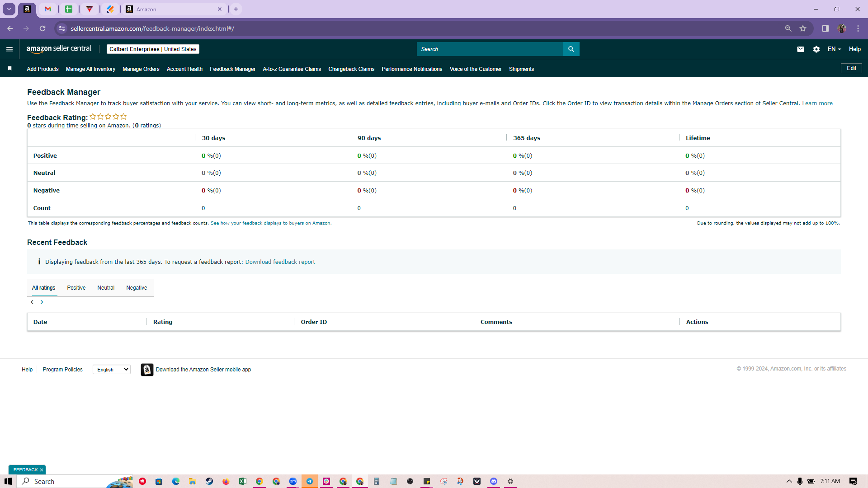Click the bookmark flag icon in nav bar
This screenshot has width=868, height=488.
point(10,69)
